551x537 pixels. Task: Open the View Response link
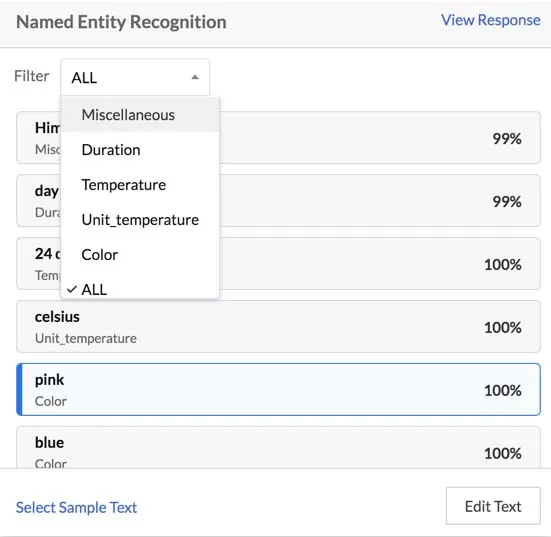pos(491,20)
